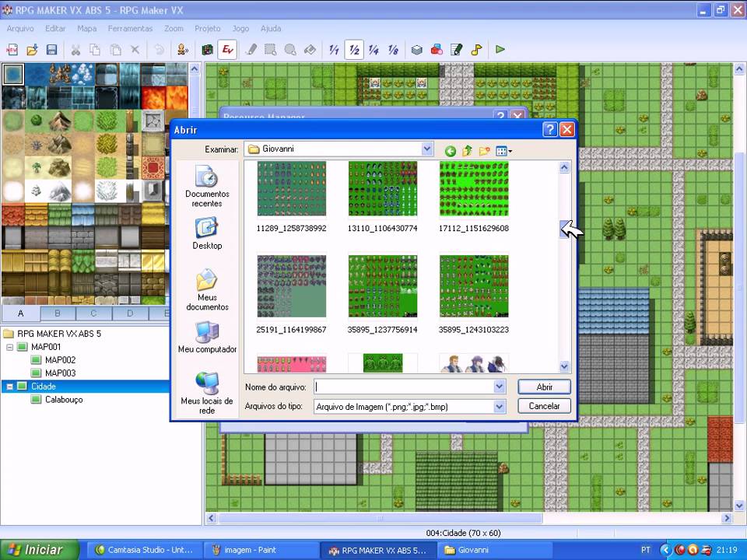
Task: Click the Create New Folder icon
Action: (485, 152)
